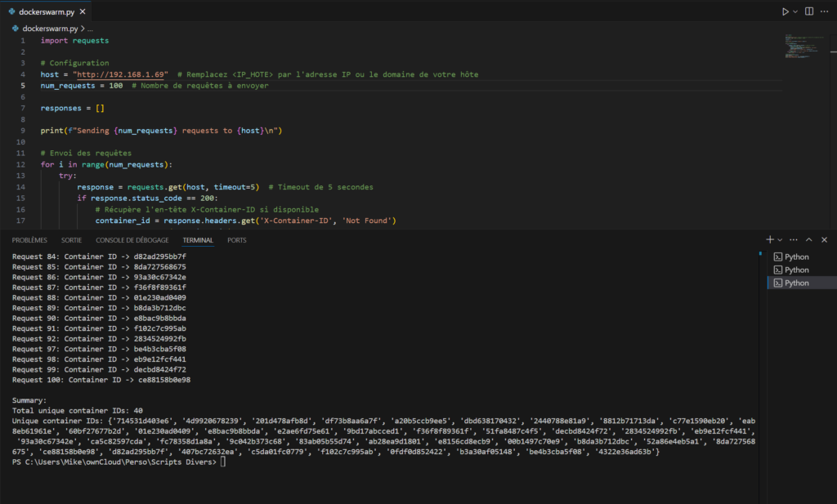The height and width of the screenshot is (504, 837).
Task: Click the 'responses = []' code line
Action: pyautogui.click(x=73, y=109)
